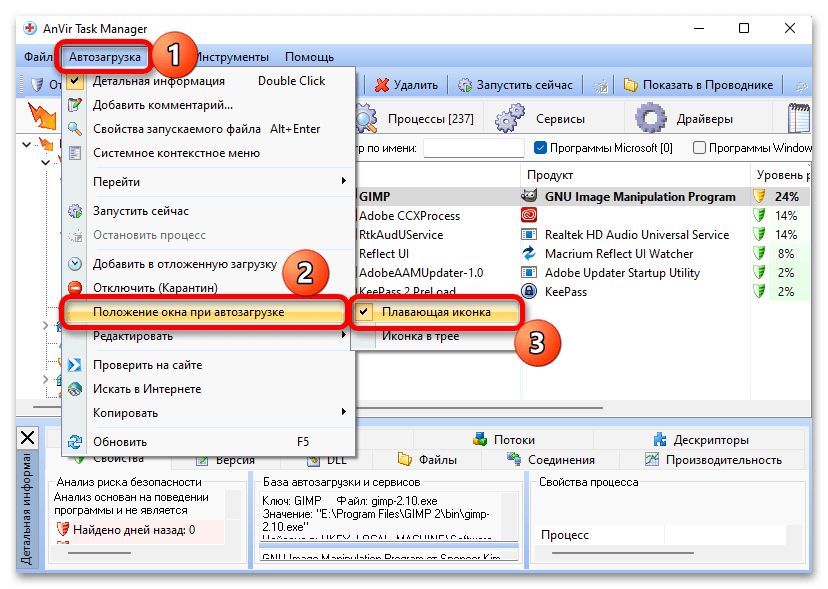Select the Adobe CCXProcess row
The image size is (828, 589).
point(584,216)
